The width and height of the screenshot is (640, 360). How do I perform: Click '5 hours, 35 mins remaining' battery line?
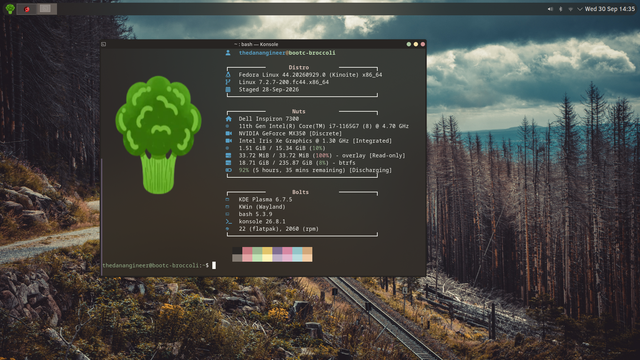(315, 170)
